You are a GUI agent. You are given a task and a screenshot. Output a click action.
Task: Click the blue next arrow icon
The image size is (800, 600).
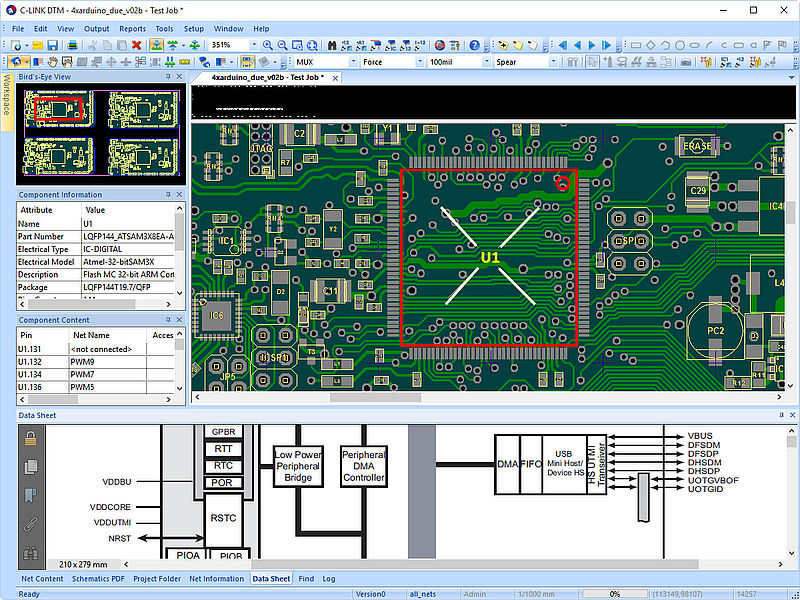tap(592, 45)
